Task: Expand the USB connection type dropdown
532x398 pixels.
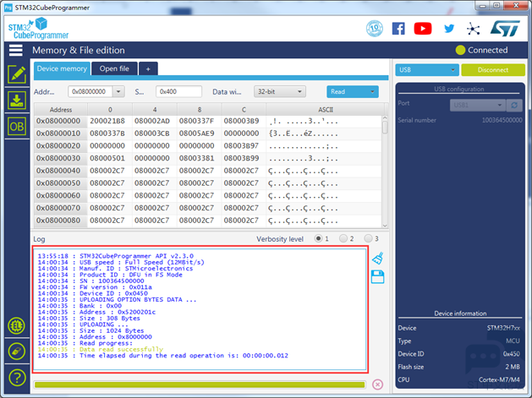Action: pos(427,70)
